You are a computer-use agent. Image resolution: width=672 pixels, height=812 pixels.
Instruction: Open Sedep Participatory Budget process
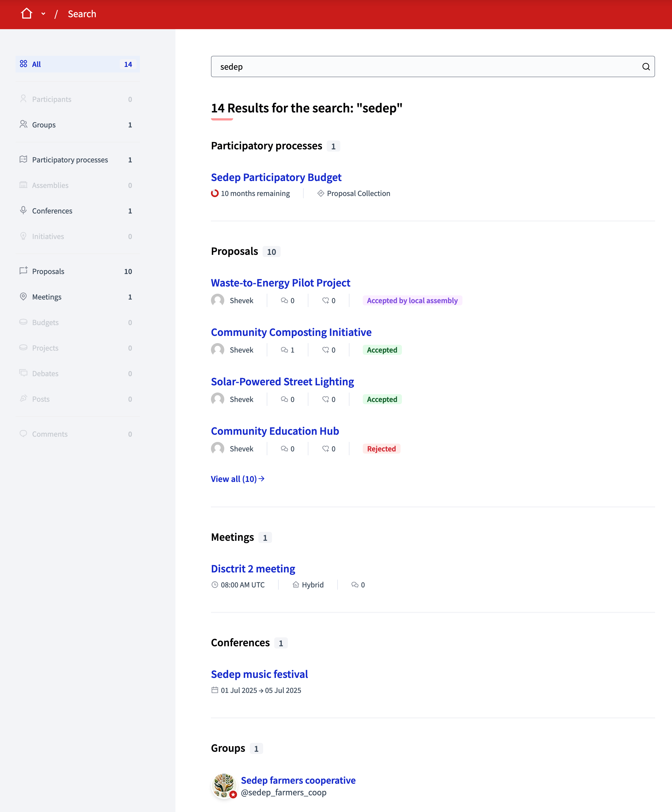[276, 177]
